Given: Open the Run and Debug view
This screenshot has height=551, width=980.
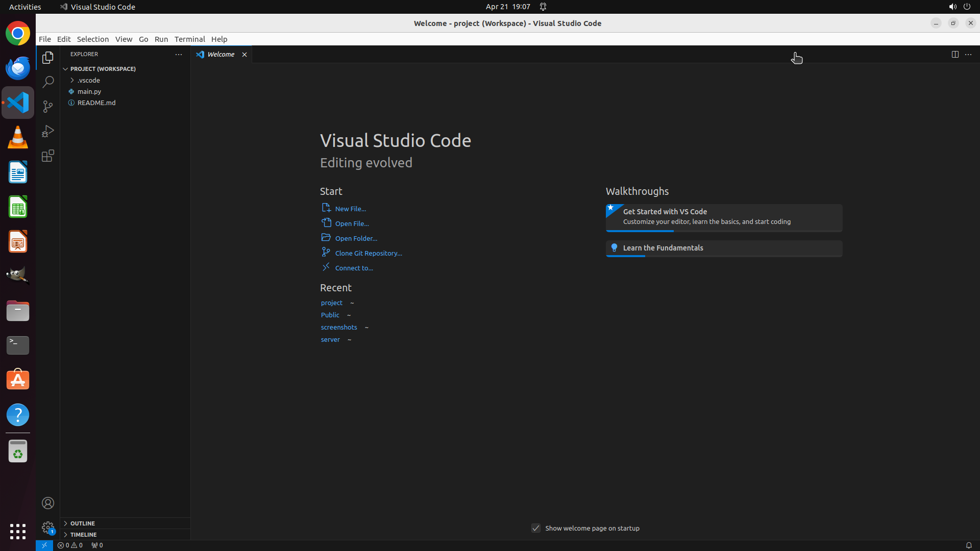Looking at the screenshot, I should click(48, 131).
